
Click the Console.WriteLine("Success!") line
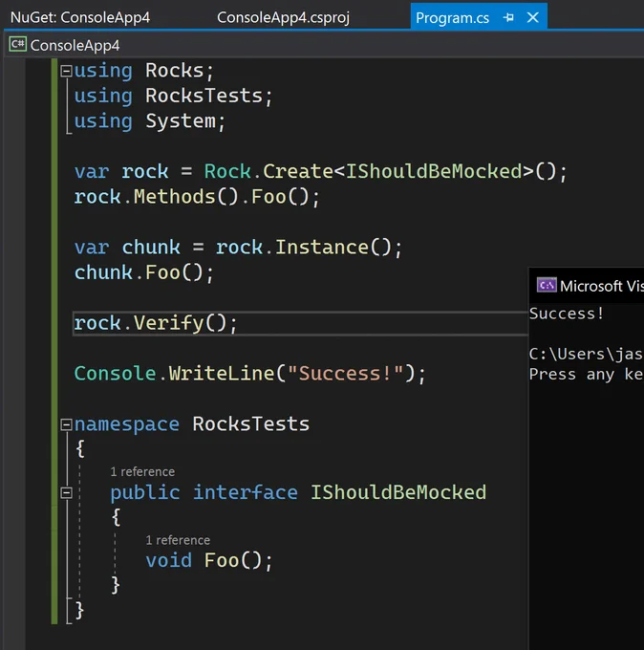[x=250, y=374]
